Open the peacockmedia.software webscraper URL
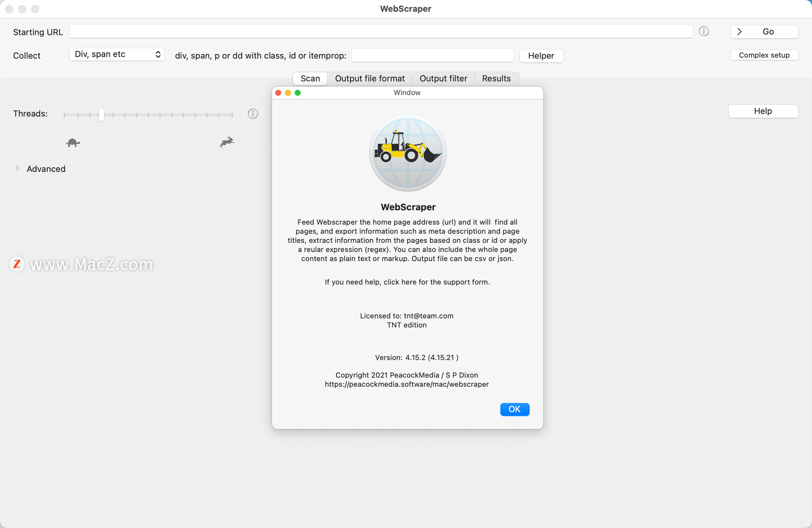 point(406,385)
